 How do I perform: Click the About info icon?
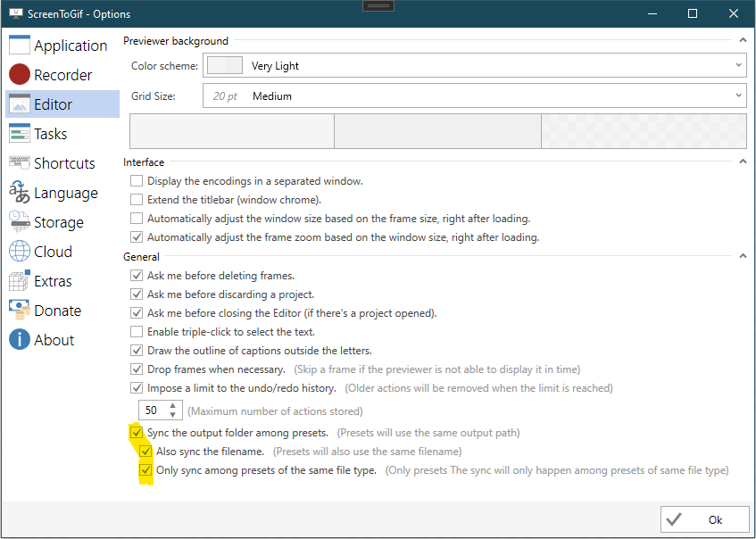pyautogui.click(x=20, y=339)
